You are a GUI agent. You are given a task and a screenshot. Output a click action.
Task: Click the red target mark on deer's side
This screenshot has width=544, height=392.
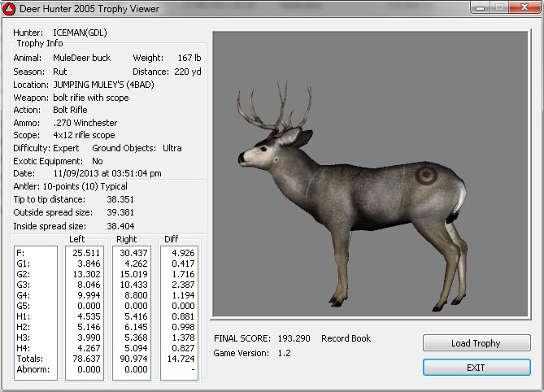coord(424,174)
